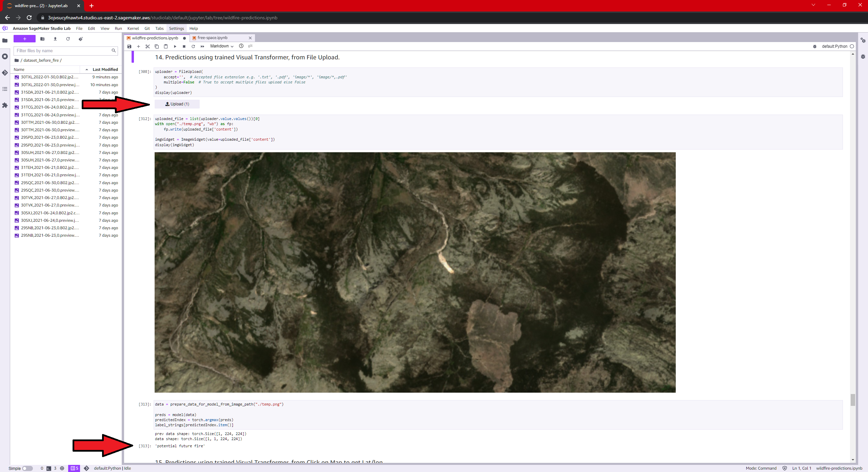The height and width of the screenshot is (472, 868).
Task: Switch to free-space.ipynb tab
Action: 213,38
